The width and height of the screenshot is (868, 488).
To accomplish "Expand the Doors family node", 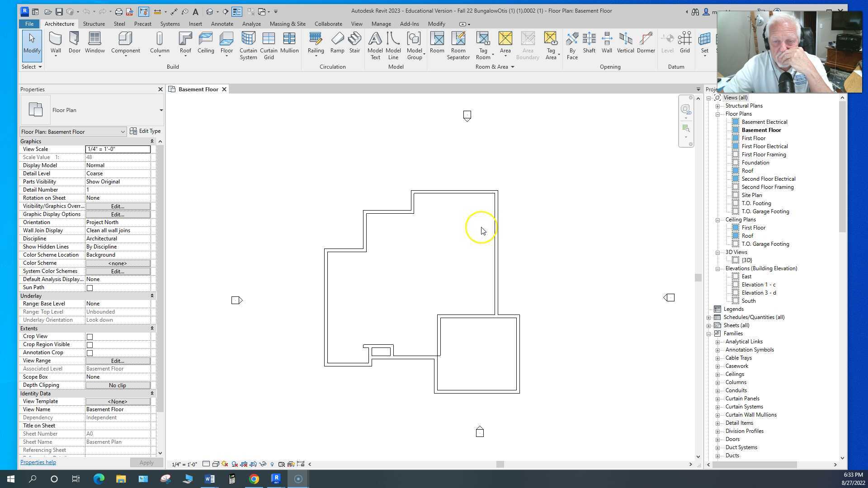I will click(x=717, y=439).
